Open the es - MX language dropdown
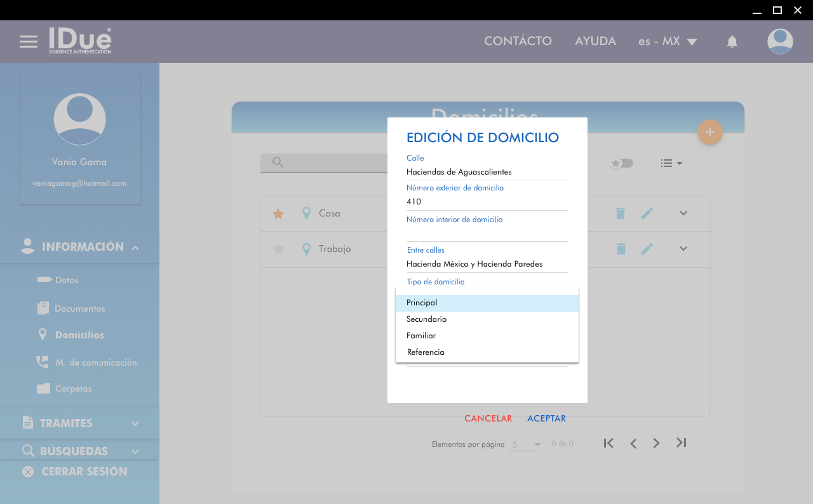The height and width of the screenshot is (504, 813). [668, 42]
